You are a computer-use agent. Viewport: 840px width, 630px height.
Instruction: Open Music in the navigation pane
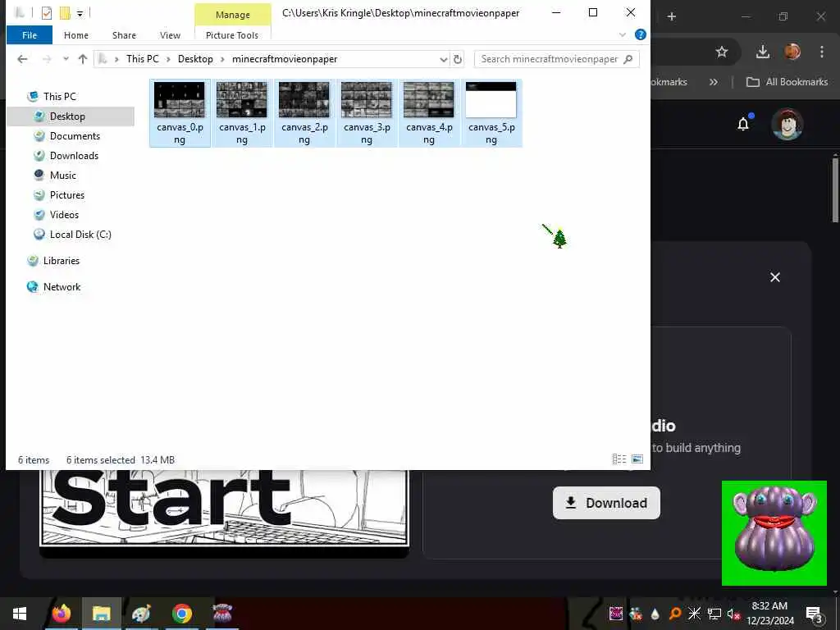(x=62, y=176)
